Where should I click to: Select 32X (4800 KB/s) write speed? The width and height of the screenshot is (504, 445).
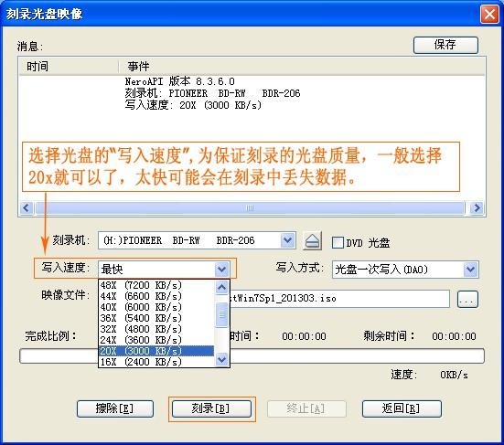(156, 329)
